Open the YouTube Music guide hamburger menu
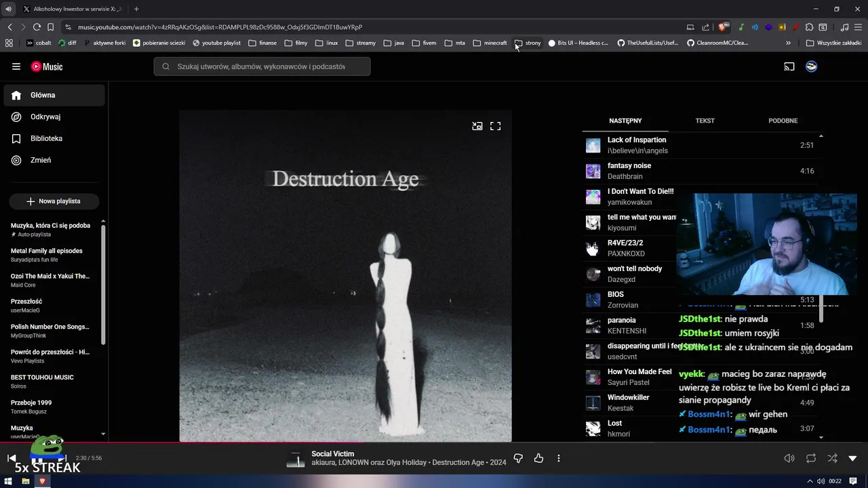This screenshot has width=868, height=488. [x=16, y=66]
